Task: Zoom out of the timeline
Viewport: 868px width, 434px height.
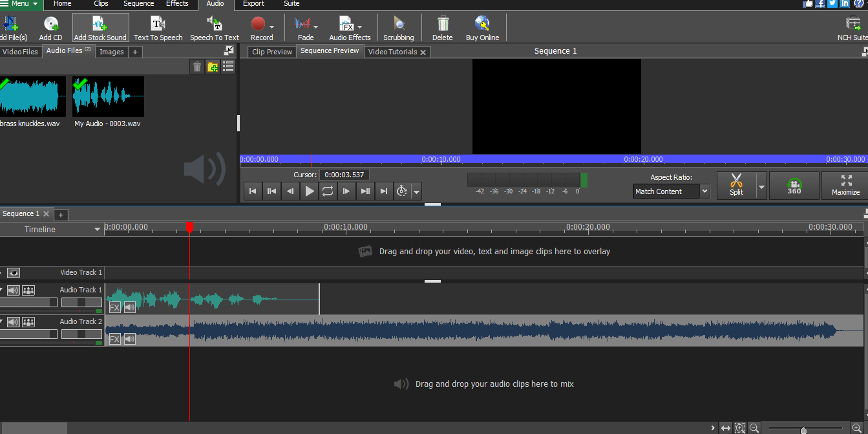Action: click(x=754, y=428)
